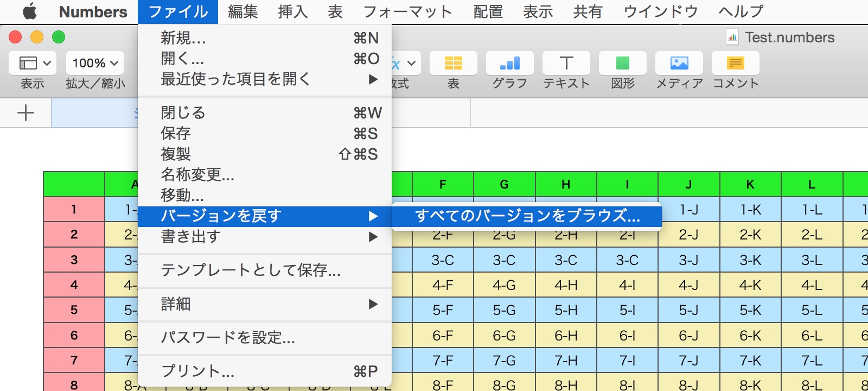
Task: Expand 書き出す submenu
Action: (265, 237)
